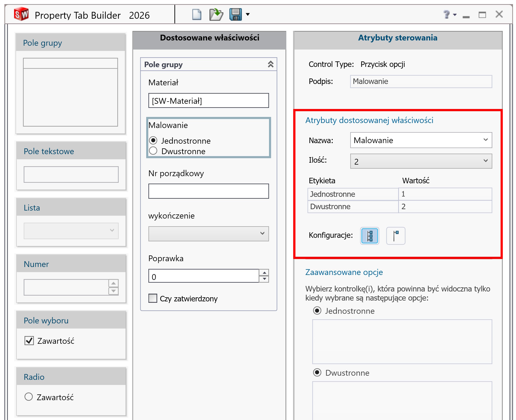Screen dimensions: 516x420
Task: Select all configurations icon button
Action: click(x=370, y=236)
